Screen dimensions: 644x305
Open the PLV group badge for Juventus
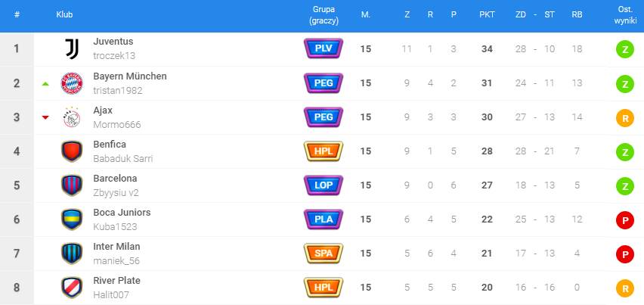324,49
